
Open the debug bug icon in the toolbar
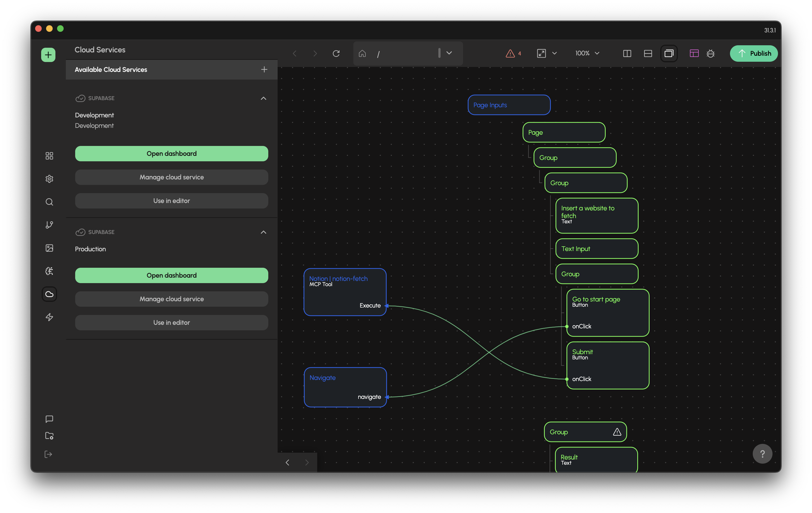[x=711, y=53]
